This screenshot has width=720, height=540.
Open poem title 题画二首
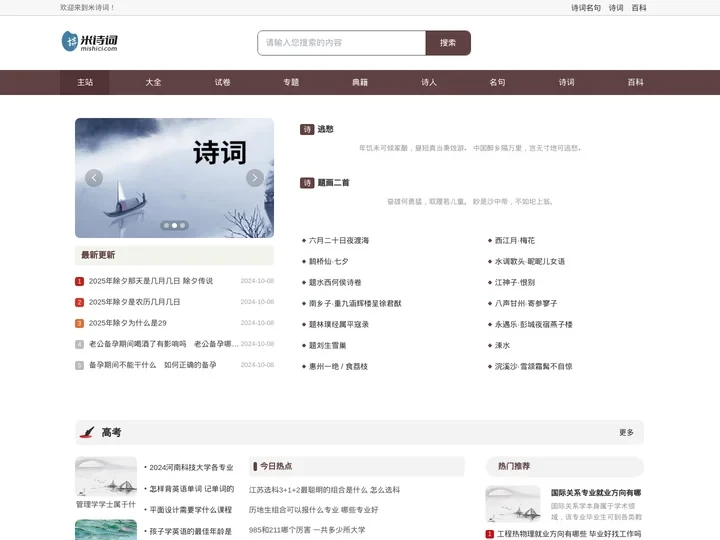(x=333, y=183)
